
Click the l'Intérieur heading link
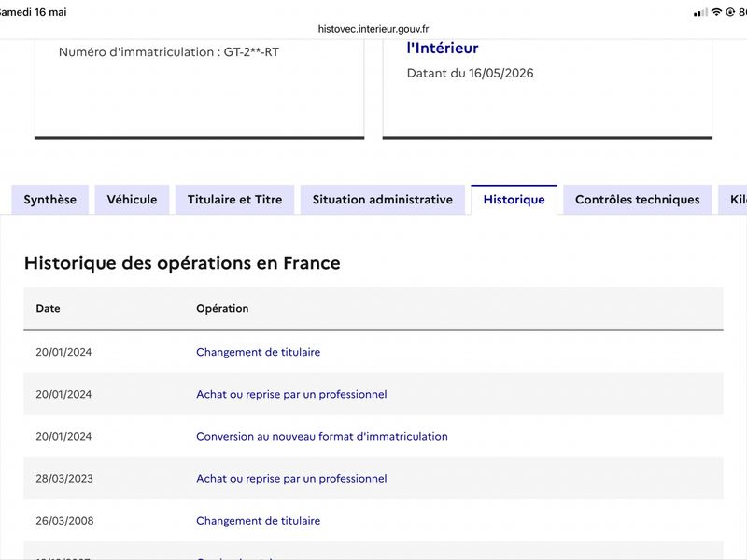[x=443, y=49]
